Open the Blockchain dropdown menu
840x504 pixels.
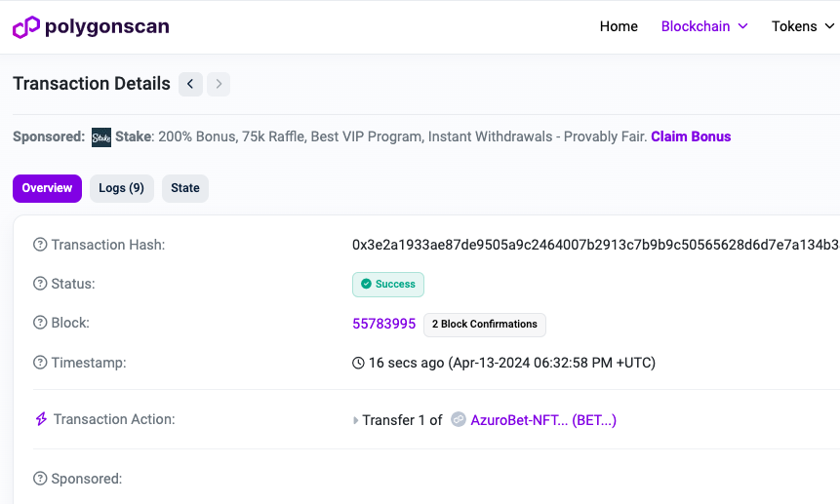point(704,26)
